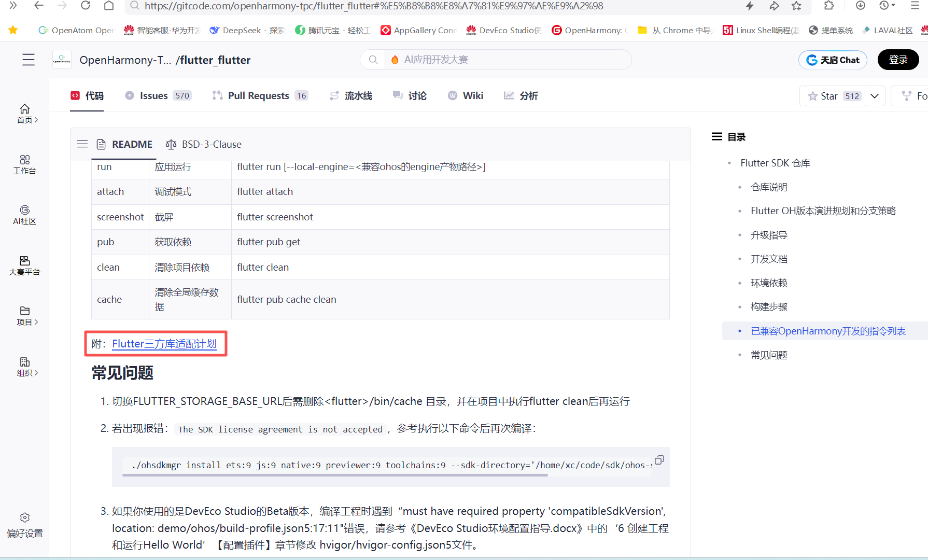Reload the page in the browser
928x560 pixels.
[86, 6]
